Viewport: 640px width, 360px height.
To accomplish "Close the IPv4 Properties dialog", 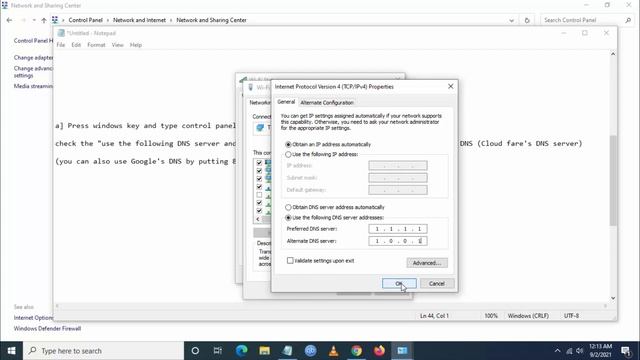I will click(x=450, y=87).
